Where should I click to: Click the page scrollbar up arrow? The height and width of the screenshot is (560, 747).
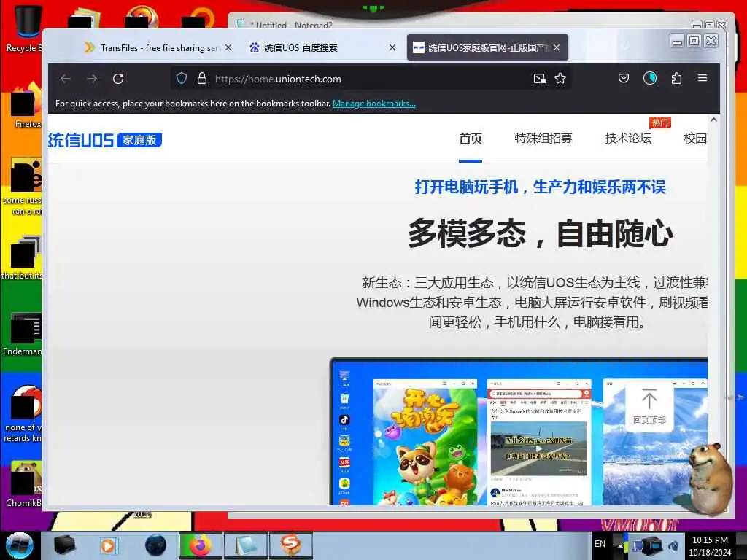click(x=713, y=120)
